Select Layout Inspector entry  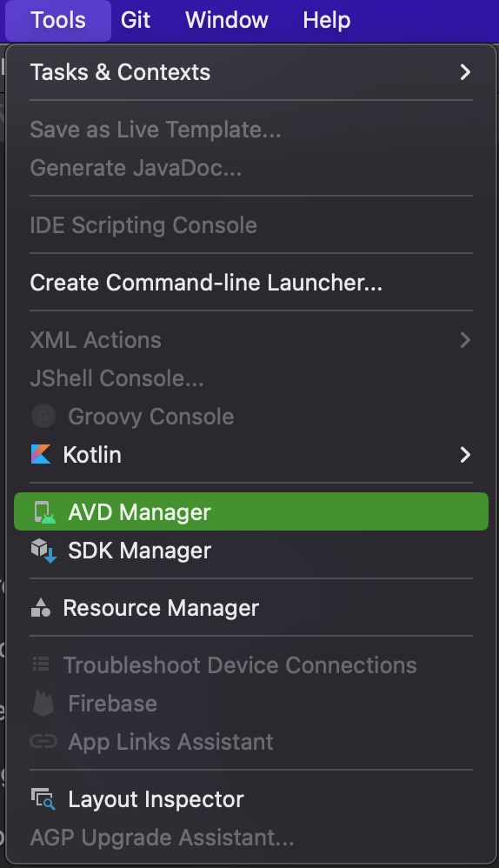(x=251, y=799)
